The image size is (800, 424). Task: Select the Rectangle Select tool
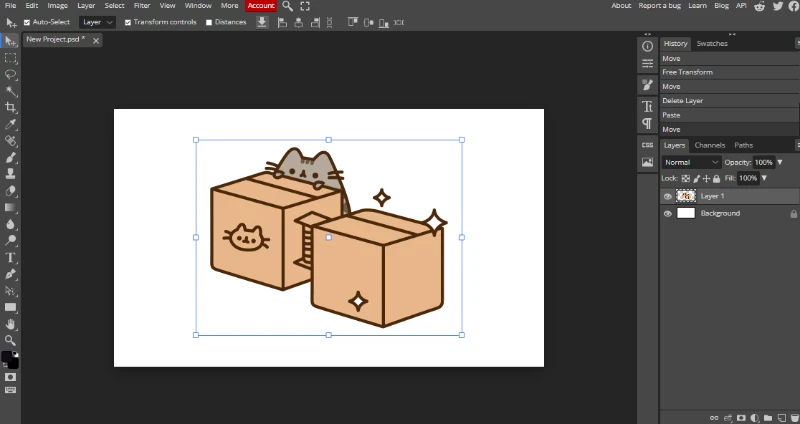(x=10, y=58)
